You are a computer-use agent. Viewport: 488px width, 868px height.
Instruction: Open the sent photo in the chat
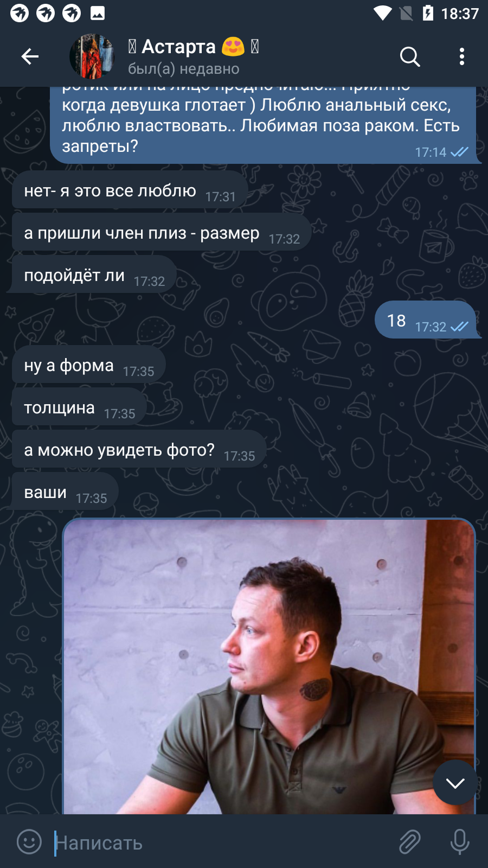click(x=269, y=666)
